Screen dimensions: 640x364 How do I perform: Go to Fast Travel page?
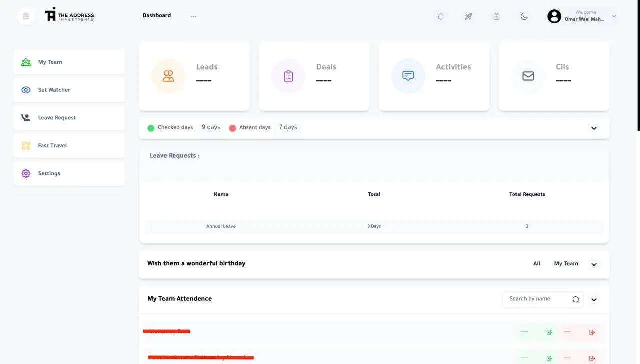[x=69, y=146]
